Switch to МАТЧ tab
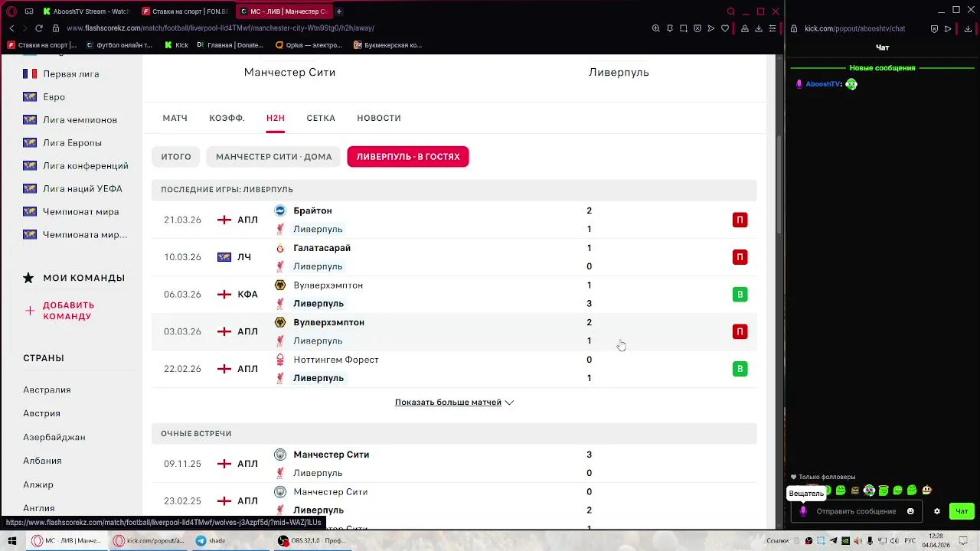This screenshot has height=551, width=980. coord(175,118)
